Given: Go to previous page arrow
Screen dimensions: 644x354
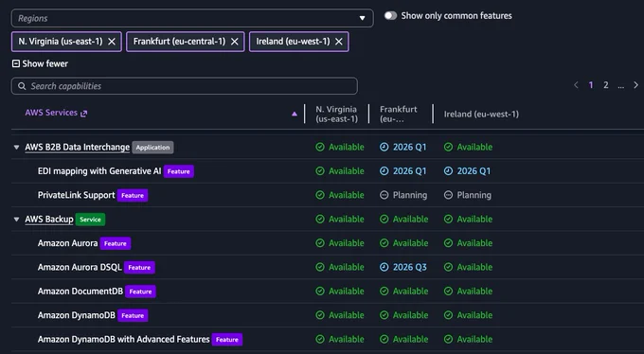Looking at the screenshot, I should pyautogui.click(x=576, y=85).
